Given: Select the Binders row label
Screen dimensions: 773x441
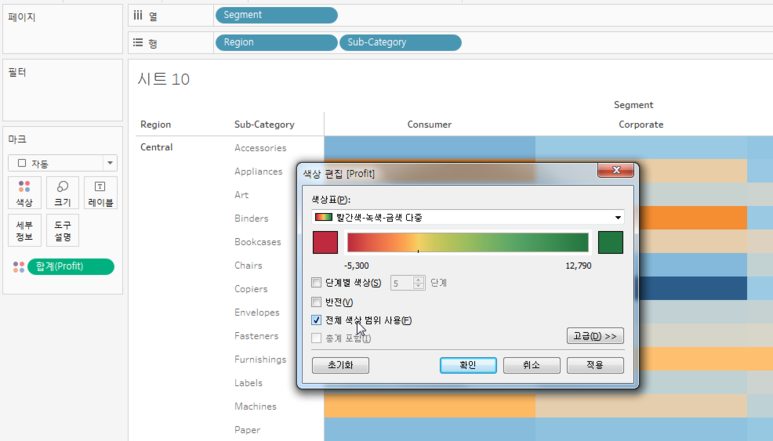Looking at the screenshot, I should click(x=251, y=218).
